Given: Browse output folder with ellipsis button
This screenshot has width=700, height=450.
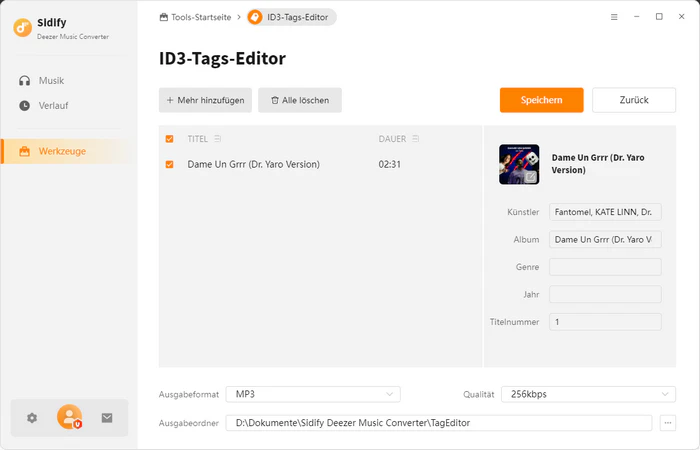Looking at the screenshot, I should click(x=668, y=423).
